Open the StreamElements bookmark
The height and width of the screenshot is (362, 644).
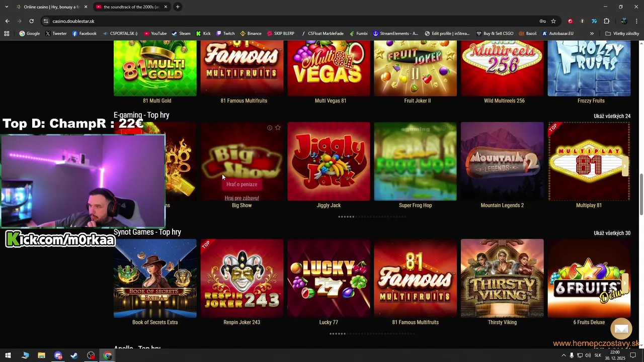point(396,34)
